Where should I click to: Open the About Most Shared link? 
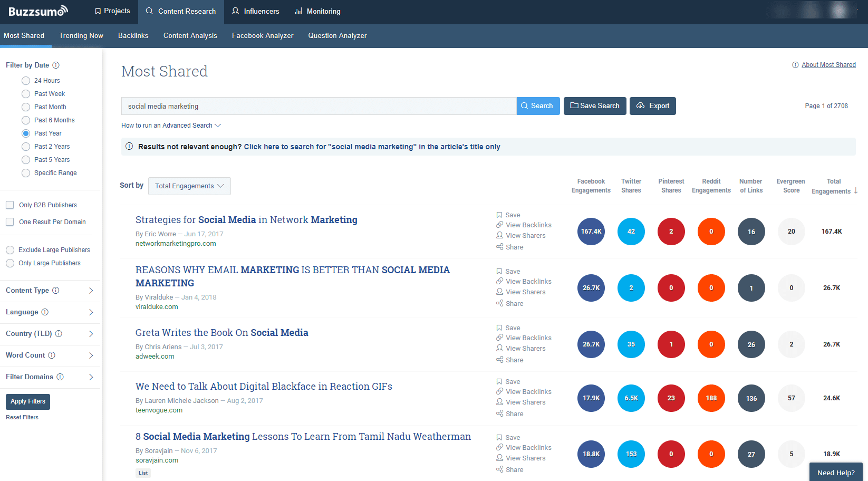[828, 65]
